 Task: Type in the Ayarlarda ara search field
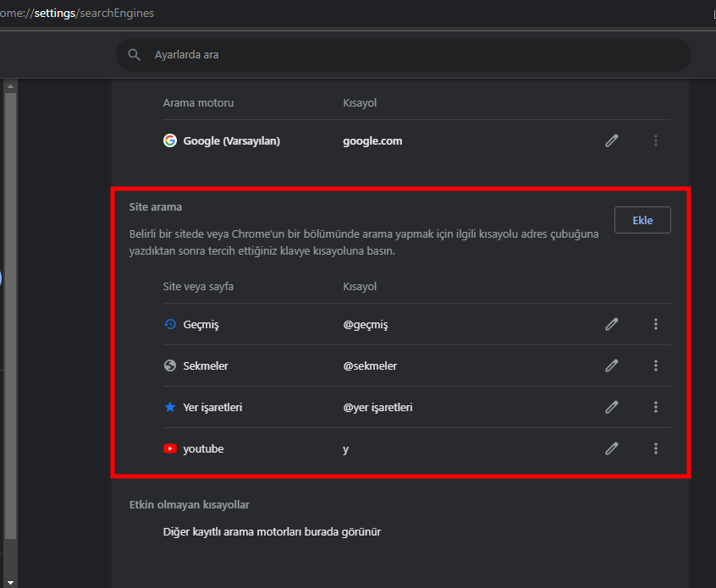[x=406, y=55]
